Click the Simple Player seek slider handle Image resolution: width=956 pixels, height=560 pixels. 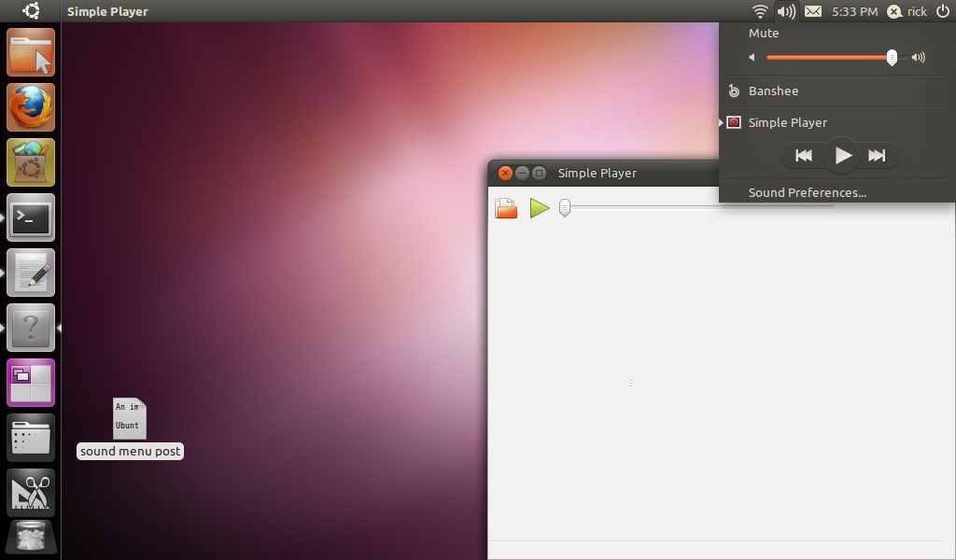[565, 208]
